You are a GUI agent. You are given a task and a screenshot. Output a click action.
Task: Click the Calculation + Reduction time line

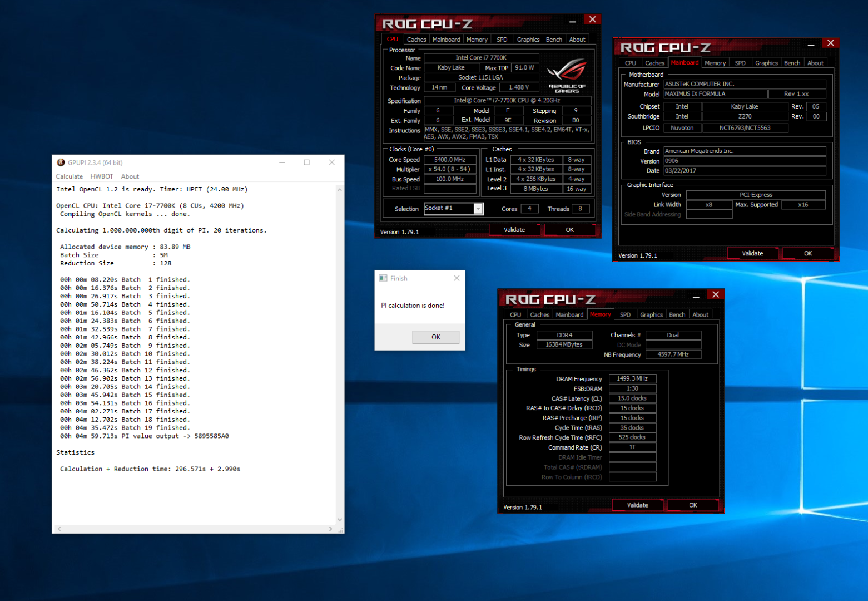pos(150,469)
